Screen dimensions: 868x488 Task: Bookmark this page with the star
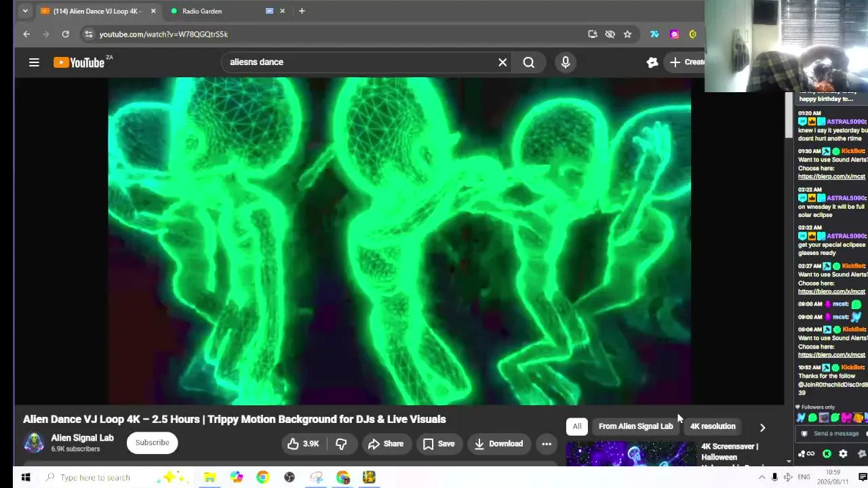click(627, 34)
